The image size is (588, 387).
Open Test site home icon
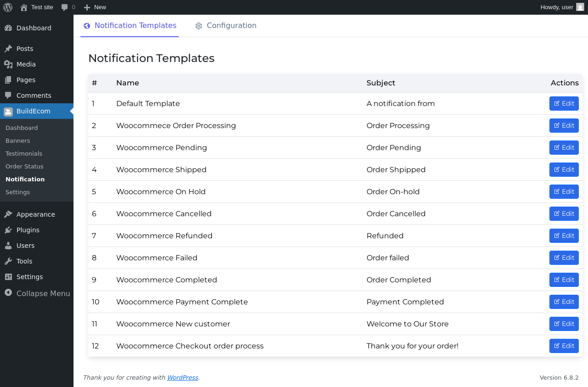pyautogui.click(x=24, y=7)
